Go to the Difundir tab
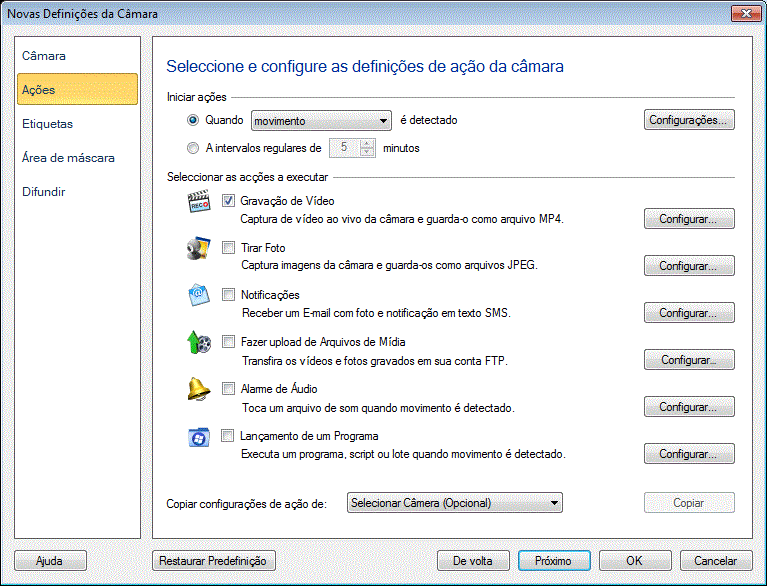 tap(44, 191)
